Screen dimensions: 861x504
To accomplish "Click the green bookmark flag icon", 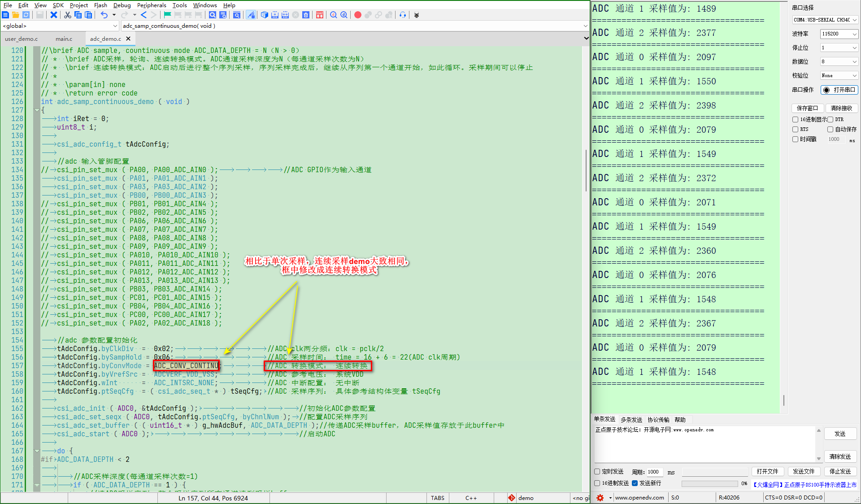I will click(167, 15).
